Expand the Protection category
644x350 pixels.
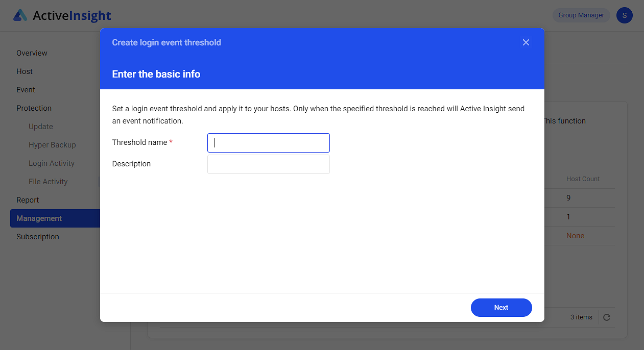click(x=34, y=108)
